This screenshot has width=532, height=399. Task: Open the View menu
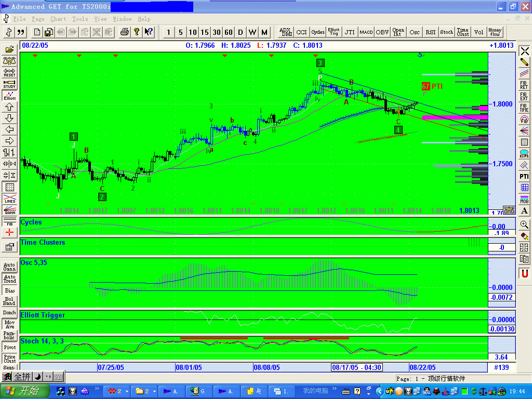[100, 19]
